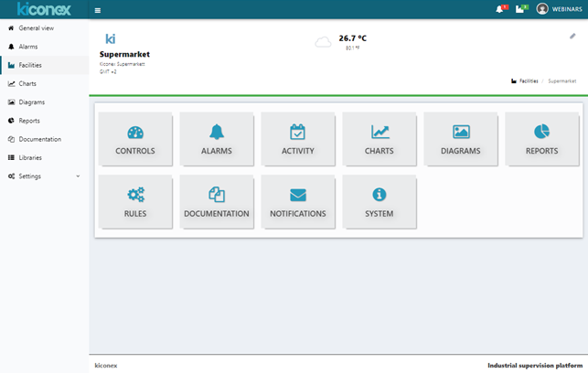Open the Controls gauge tile
This screenshot has width=588, height=373.
(135, 138)
